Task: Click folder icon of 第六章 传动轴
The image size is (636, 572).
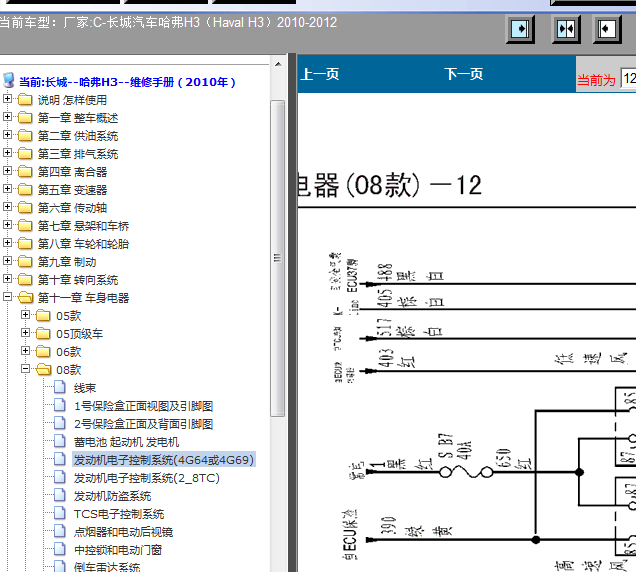Action: pos(25,207)
